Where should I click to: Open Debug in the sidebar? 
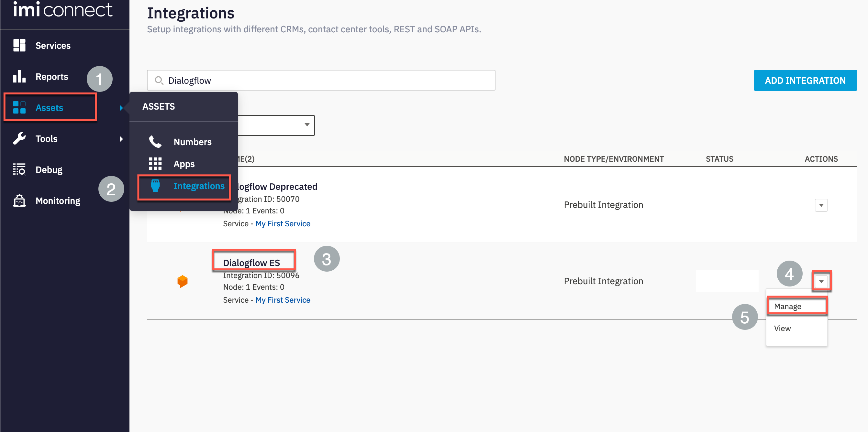[x=49, y=170]
